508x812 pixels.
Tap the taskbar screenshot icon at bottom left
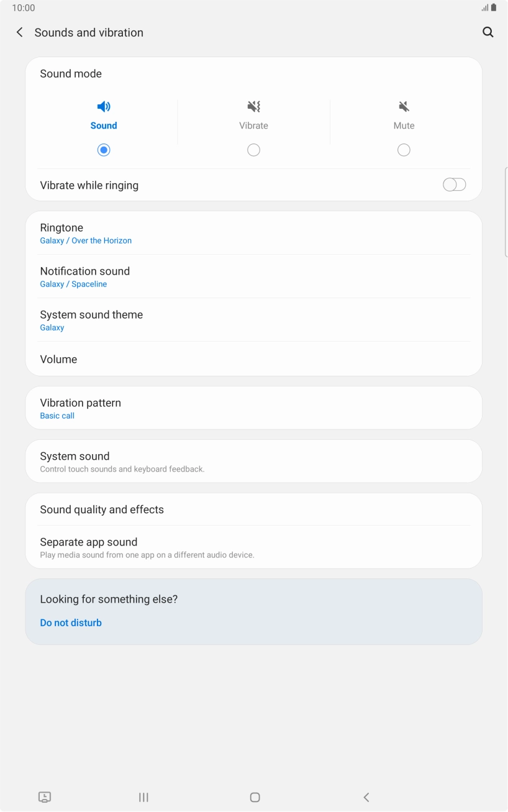pyautogui.click(x=45, y=797)
